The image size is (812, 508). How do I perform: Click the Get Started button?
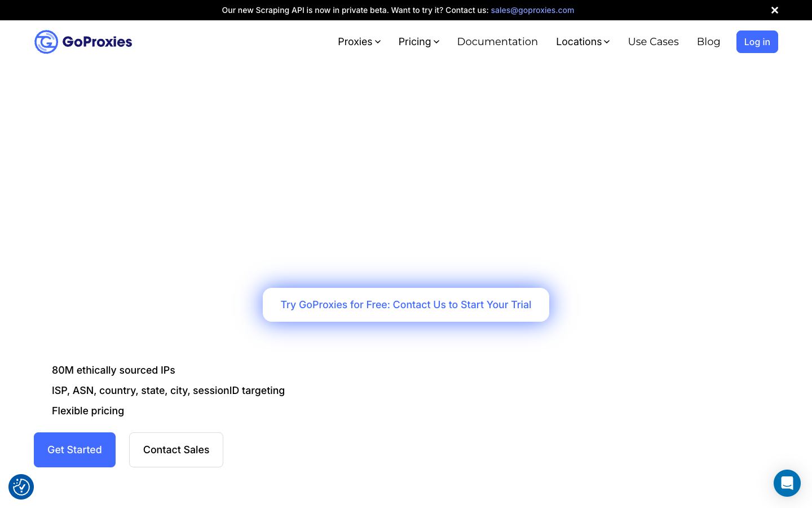pos(74,450)
